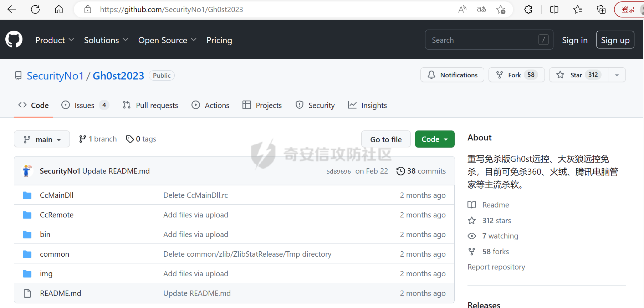Open the bin folder icon
This screenshot has width=644, height=308.
[x=27, y=235]
